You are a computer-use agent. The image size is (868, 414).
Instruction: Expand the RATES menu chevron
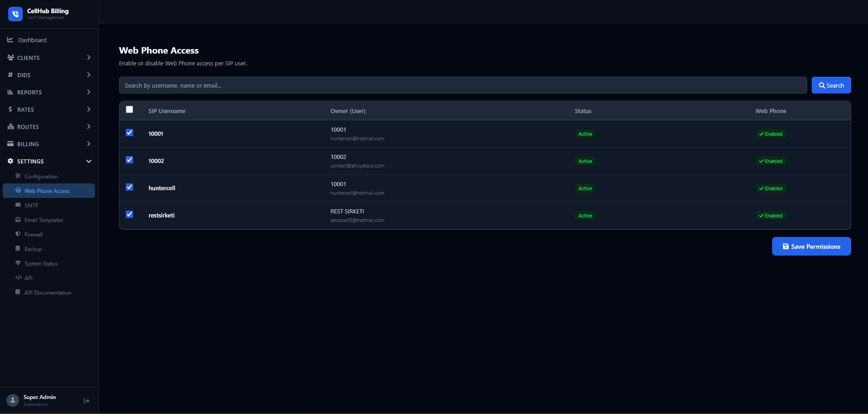click(89, 109)
